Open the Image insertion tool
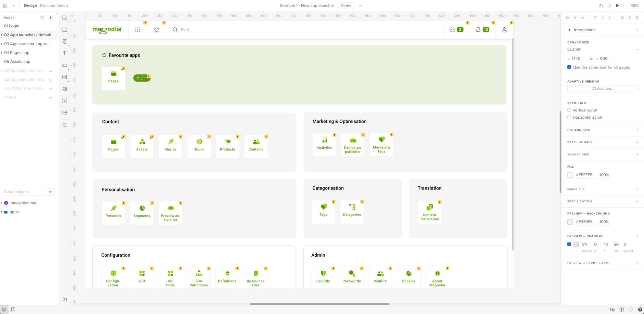 (x=64, y=77)
